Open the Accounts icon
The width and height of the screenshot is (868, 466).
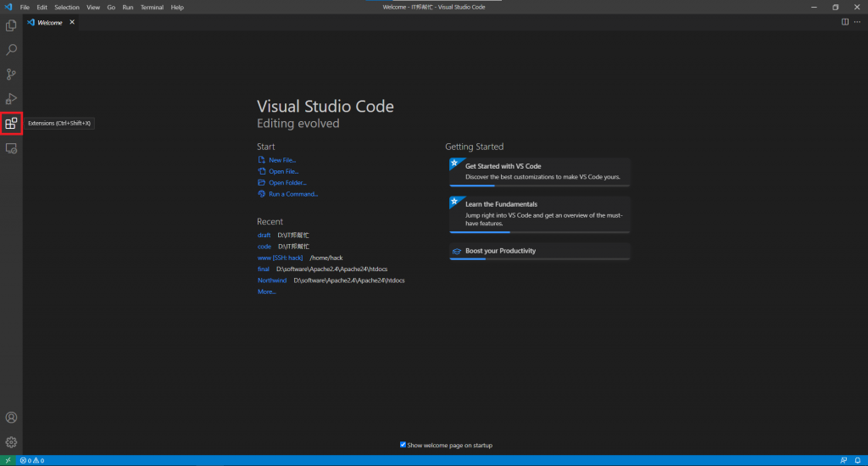click(x=11, y=418)
